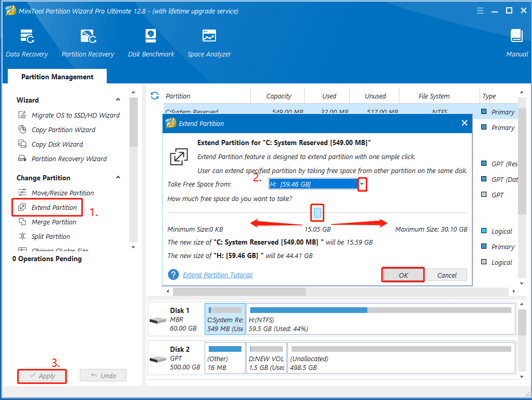Open the Manual book icon
Screen dimensions: 532x400
tap(516, 36)
